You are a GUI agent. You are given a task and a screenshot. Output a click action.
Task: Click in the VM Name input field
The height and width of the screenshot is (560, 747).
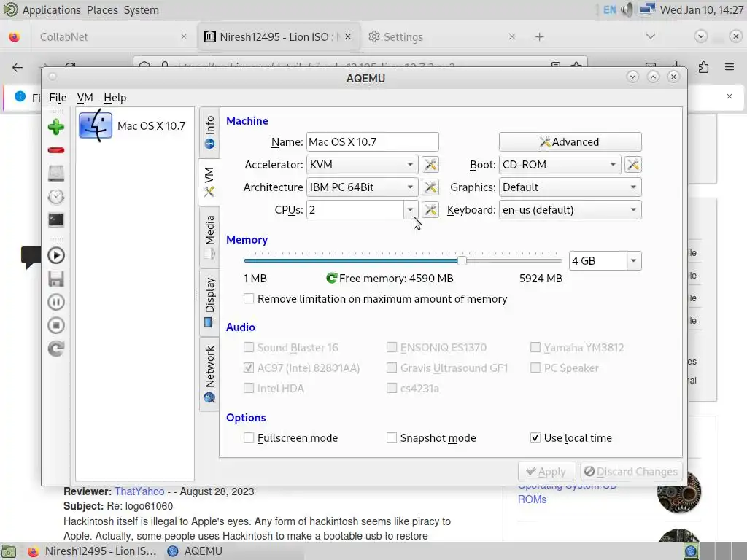[x=372, y=142]
